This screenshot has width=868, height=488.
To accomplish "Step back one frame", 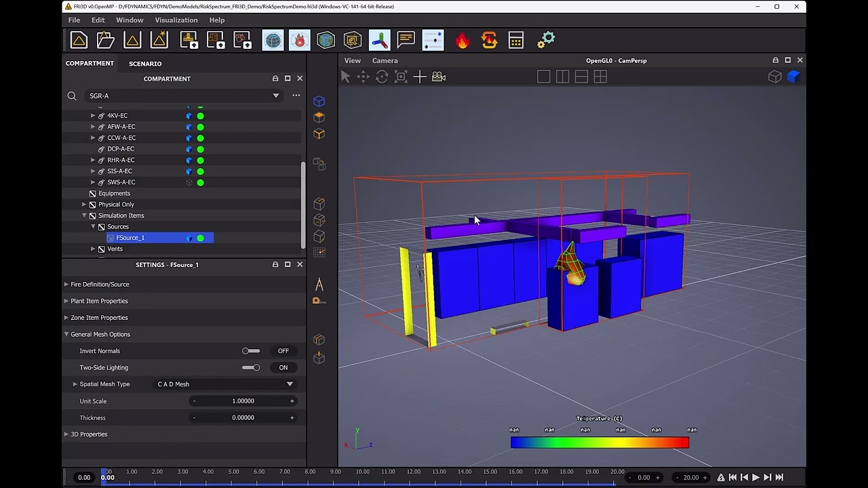I will (x=745, y=478).
